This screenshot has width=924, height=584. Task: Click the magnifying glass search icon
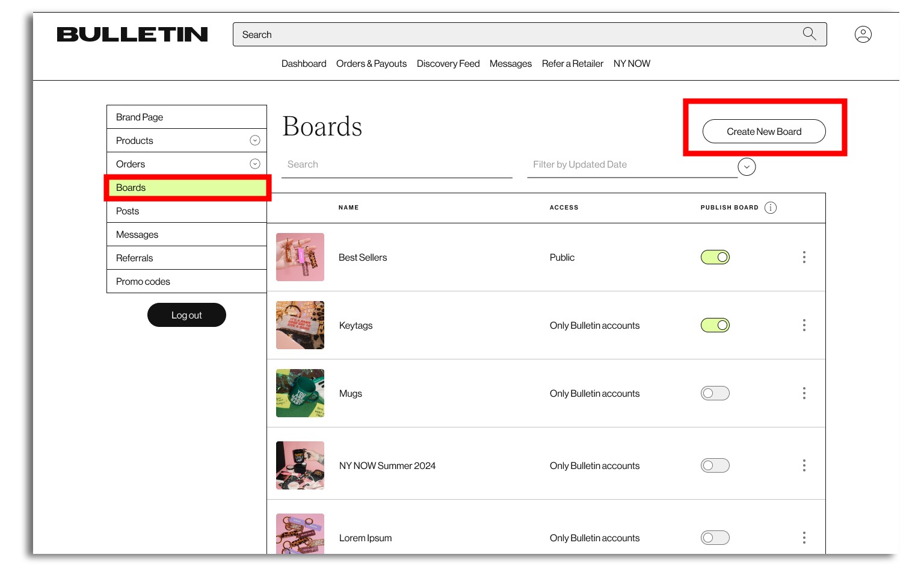click(809, 34)
